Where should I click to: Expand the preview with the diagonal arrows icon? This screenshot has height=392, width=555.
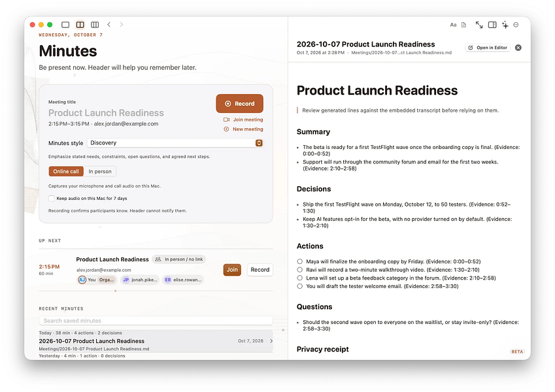479,25
